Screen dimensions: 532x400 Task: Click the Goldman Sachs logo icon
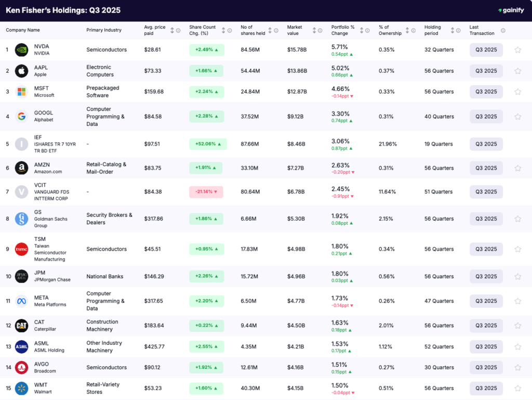click(21, 218)
